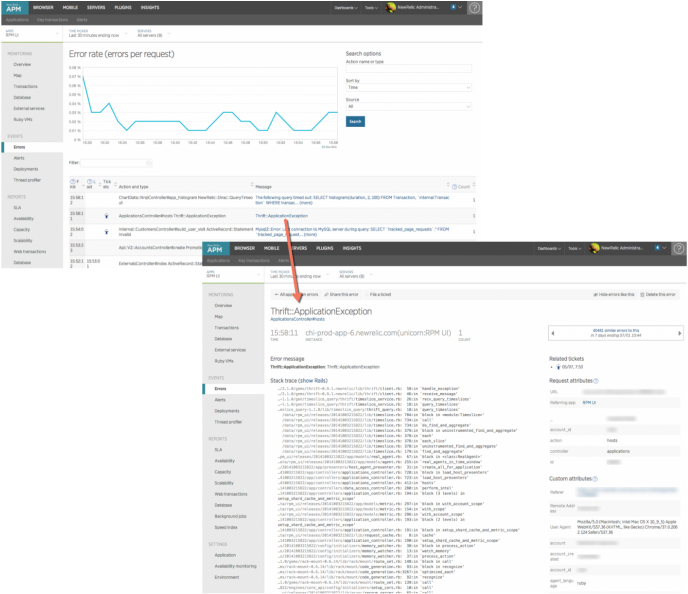Click the blue Search button
688x594 pixels.
[355, 122]
